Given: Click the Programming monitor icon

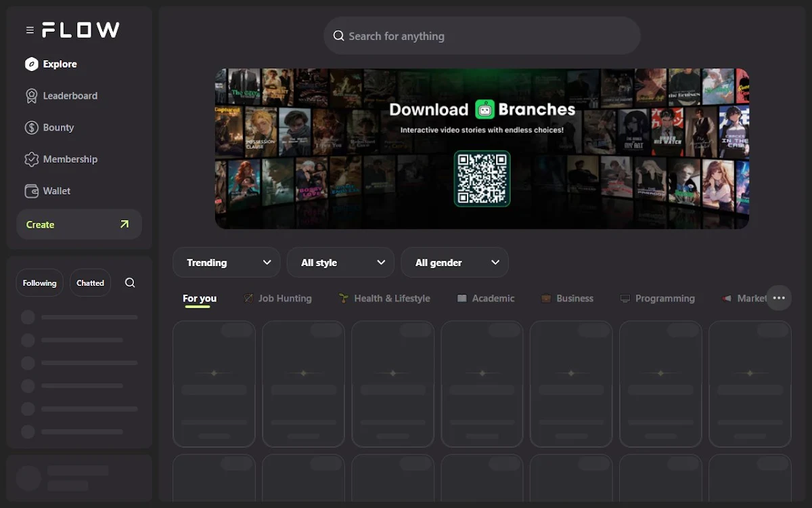Looking at the screenshot, I should pyautogui.click(x=625, y=298).
